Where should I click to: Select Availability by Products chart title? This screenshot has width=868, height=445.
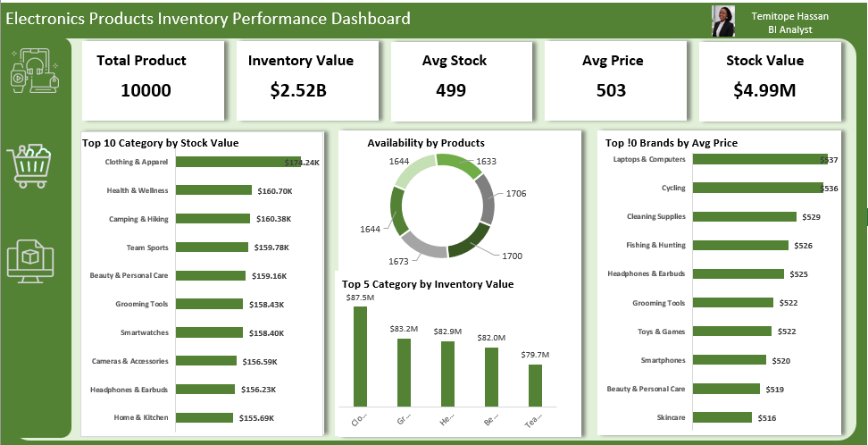(x=426, y=143)
